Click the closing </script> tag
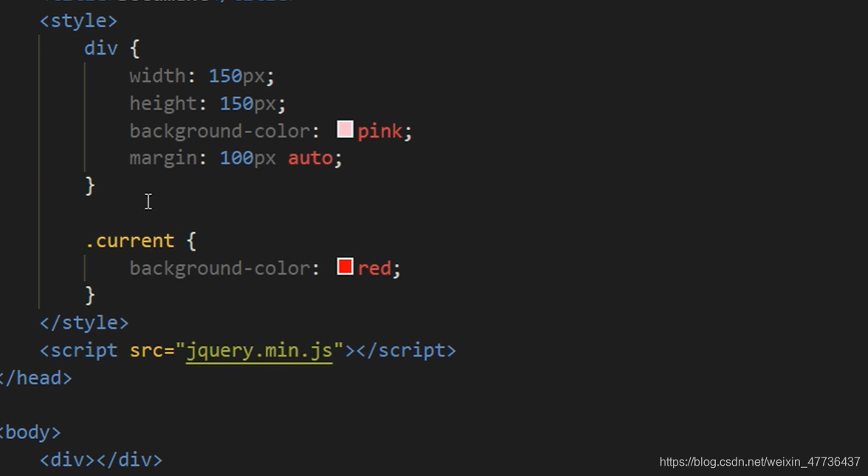868x476 pixels. 406,351
